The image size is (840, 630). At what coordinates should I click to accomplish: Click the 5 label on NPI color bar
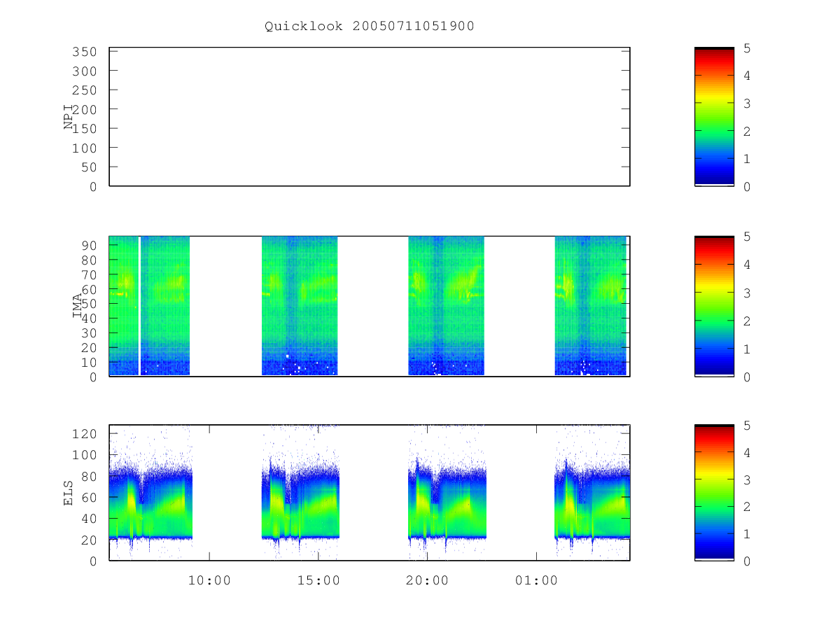747,48
